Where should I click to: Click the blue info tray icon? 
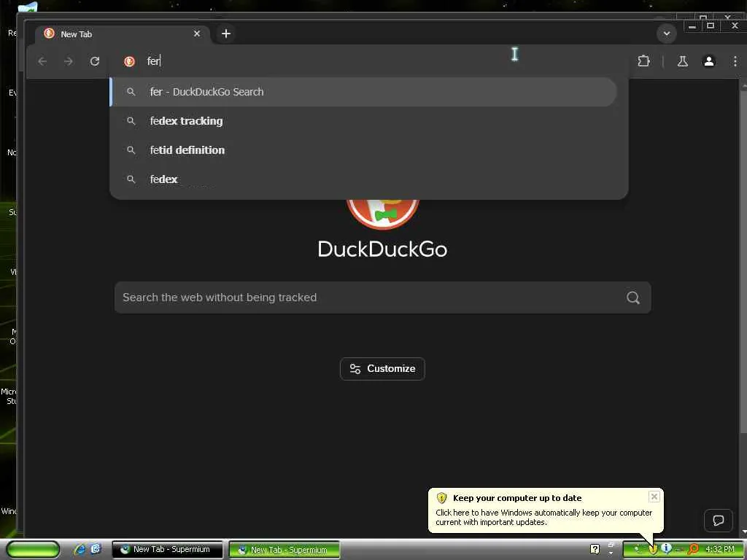pyautogui.click(x=667, y=548)
